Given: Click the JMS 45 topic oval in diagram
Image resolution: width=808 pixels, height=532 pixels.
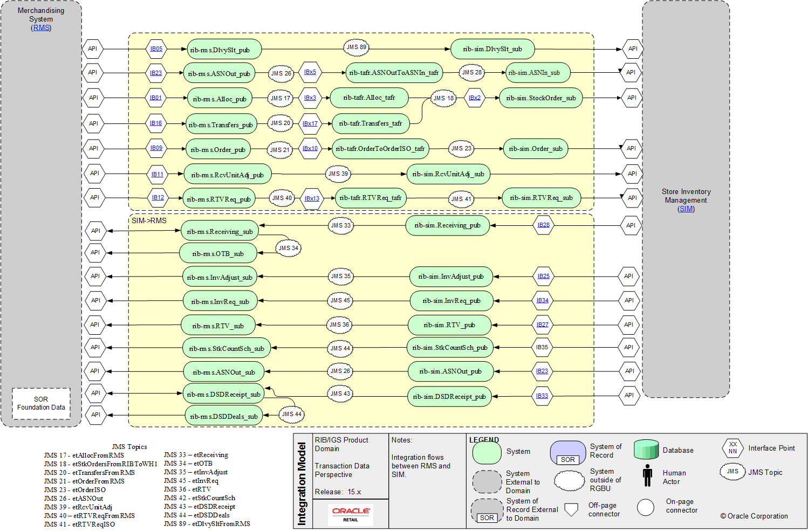Looking at the screenshot, I should [340, 300].
